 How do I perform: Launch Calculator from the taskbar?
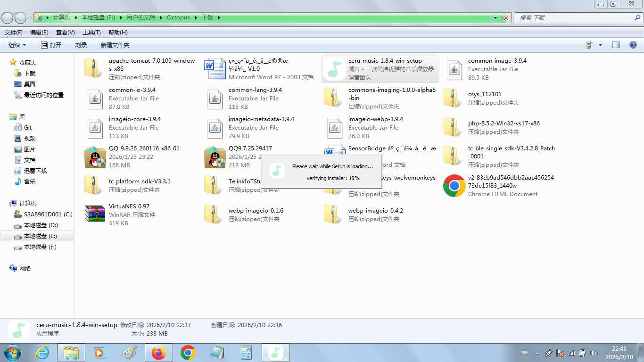[x=246, y=353]
